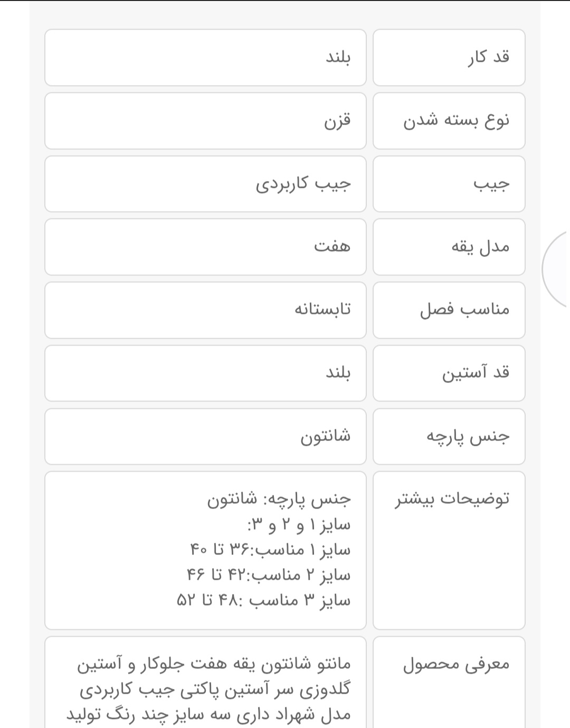570x728 pixels.
Task: Click the 'قد کار' label cell
Action: pyautogui.click(x=449, y=58)
